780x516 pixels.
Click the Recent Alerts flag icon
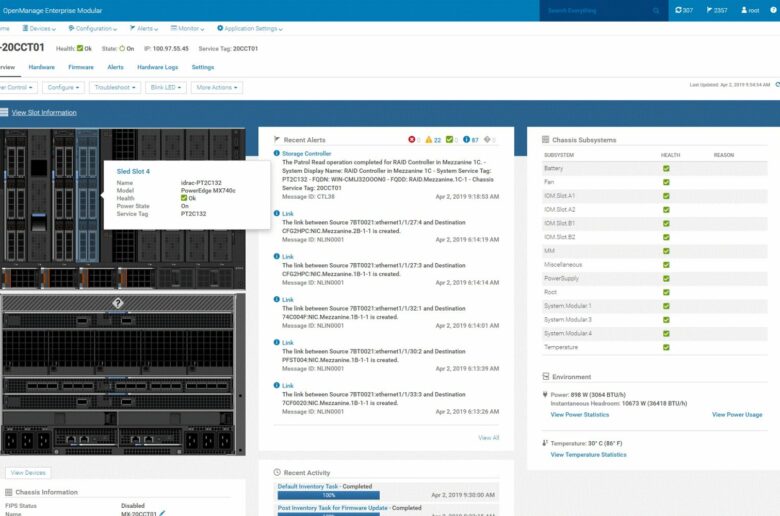click(277, 140)
